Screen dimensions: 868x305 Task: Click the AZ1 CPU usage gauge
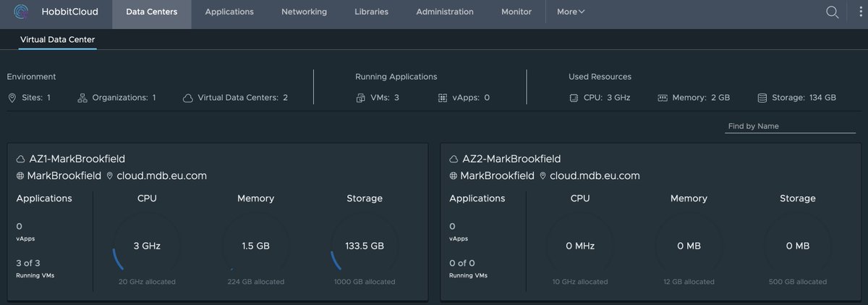pyautogui.click(x=147, y=246)
